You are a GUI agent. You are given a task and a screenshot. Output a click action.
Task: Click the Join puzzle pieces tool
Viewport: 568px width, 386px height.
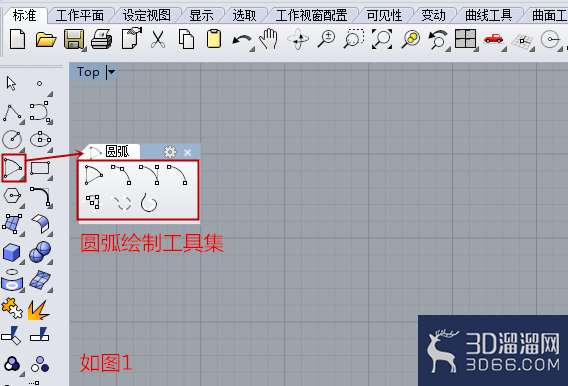click(x=12, y=308)
